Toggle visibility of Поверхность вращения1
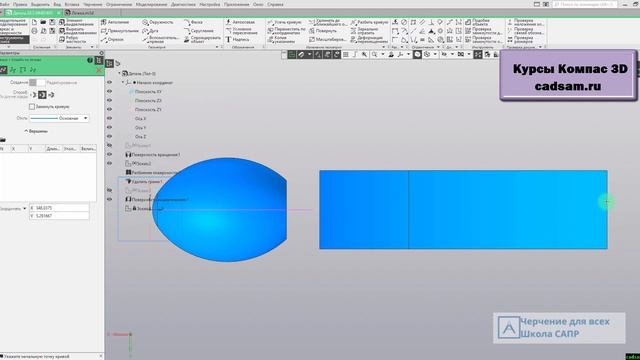Screen dimensions: 640x360 (109, 154)
